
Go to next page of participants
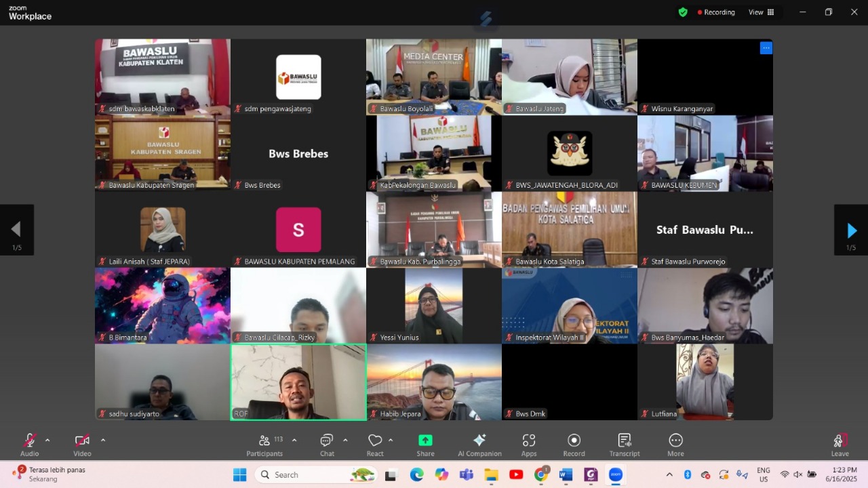(x=851, y=230)
